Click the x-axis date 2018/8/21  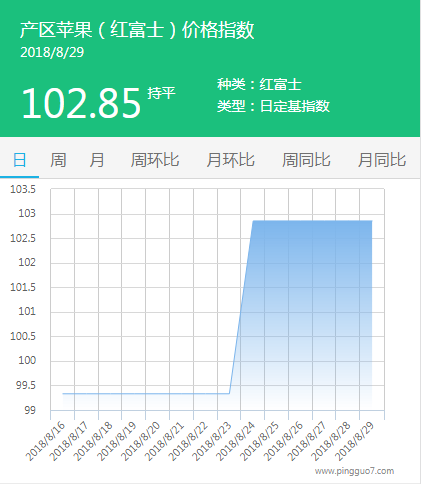[x=165, y=441]
